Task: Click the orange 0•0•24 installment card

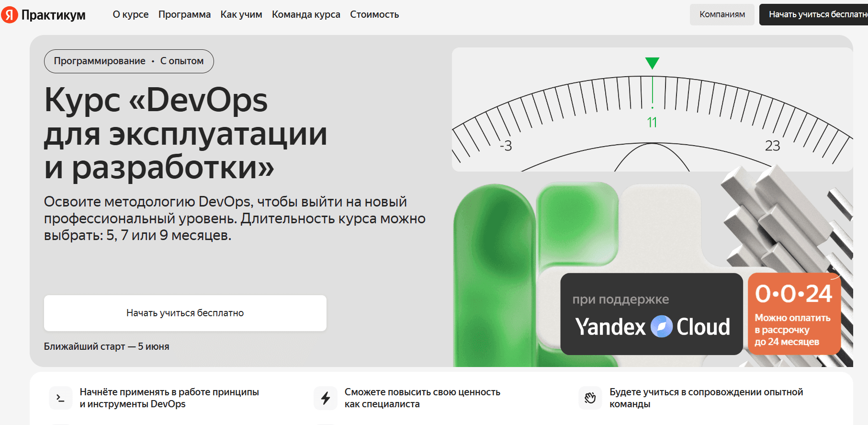Action: [x=794, y=314]
